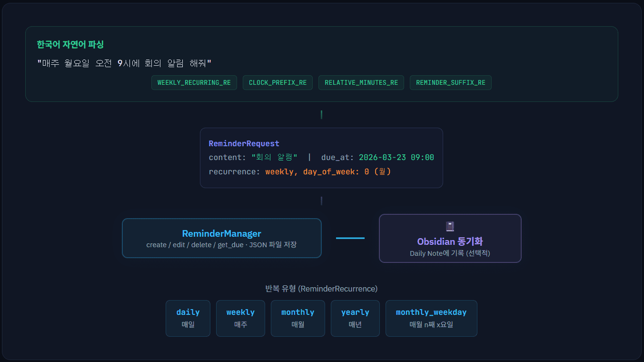
Task: Click the ReminderRequest heading
Action: click(x=244, y=143)
